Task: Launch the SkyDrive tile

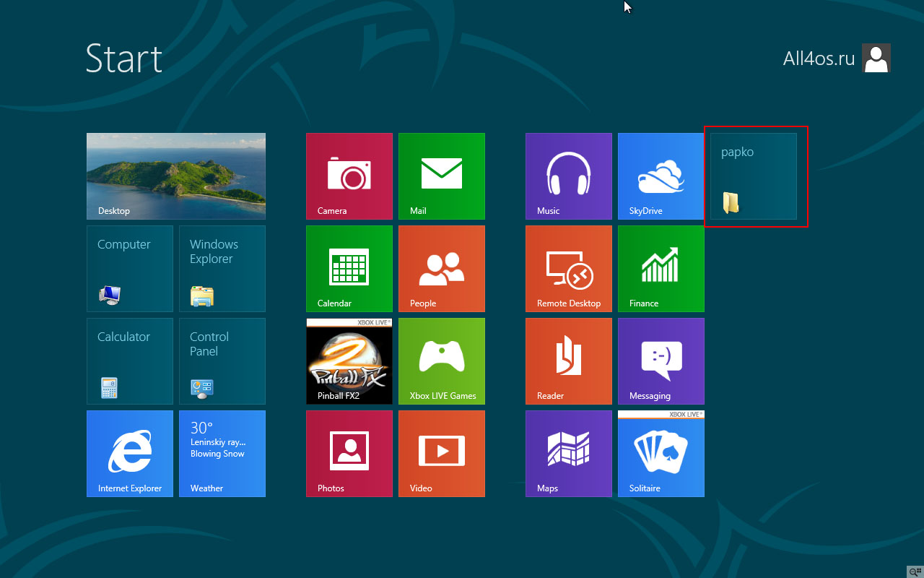Action: pyautogui.click(x=661, y=176)
